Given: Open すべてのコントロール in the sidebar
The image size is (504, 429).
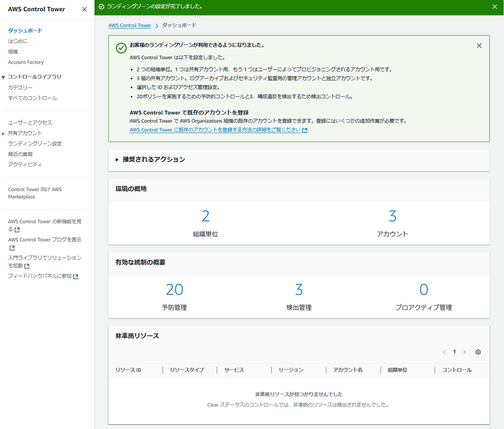Looking at the screenshot, I should 32,98.
